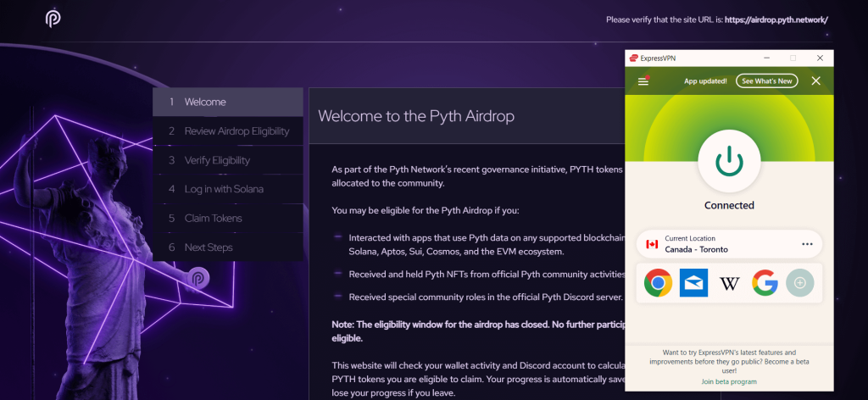Click the ExpressVPN title bar logo
Viewport: 868px width, 400px height.
633,58
